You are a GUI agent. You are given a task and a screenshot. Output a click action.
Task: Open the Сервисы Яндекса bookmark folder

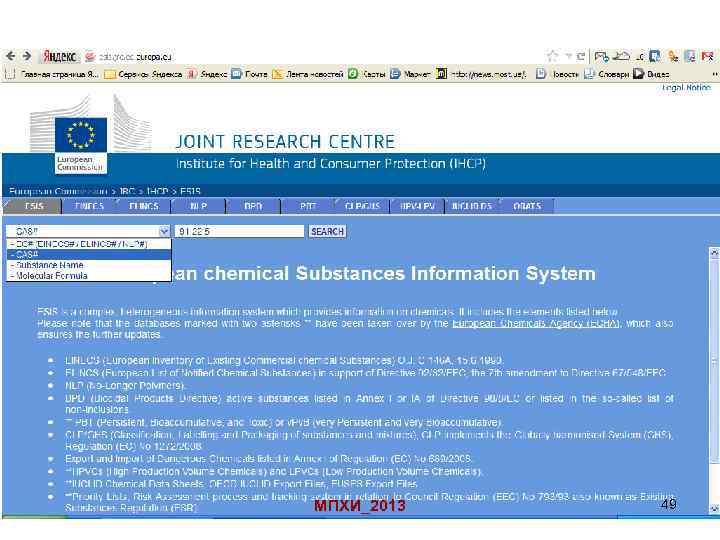point(143,74)
